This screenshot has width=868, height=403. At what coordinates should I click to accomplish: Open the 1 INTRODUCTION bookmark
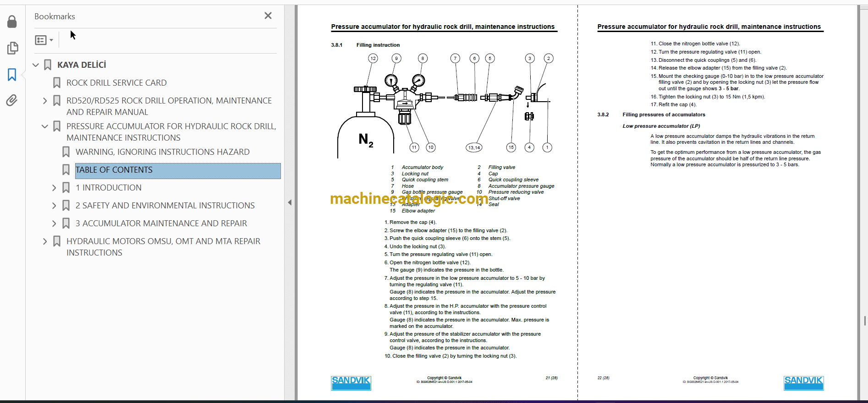tap(109, 188)
